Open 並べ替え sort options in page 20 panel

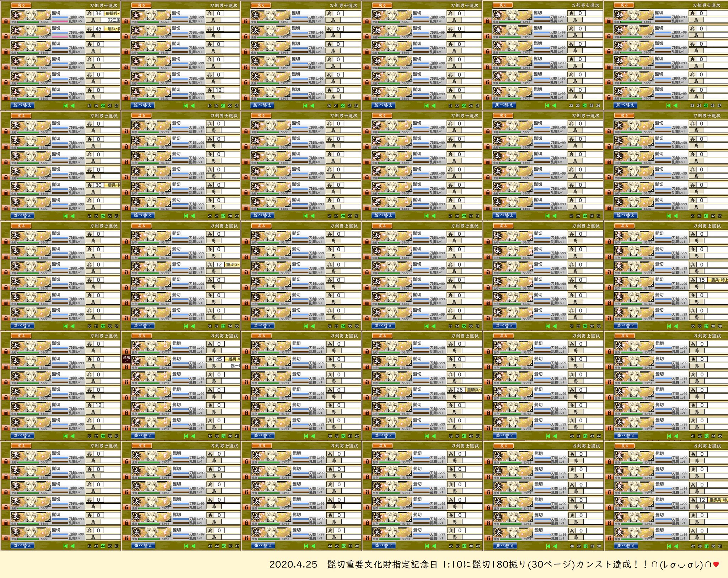click(x=23, y=105)
